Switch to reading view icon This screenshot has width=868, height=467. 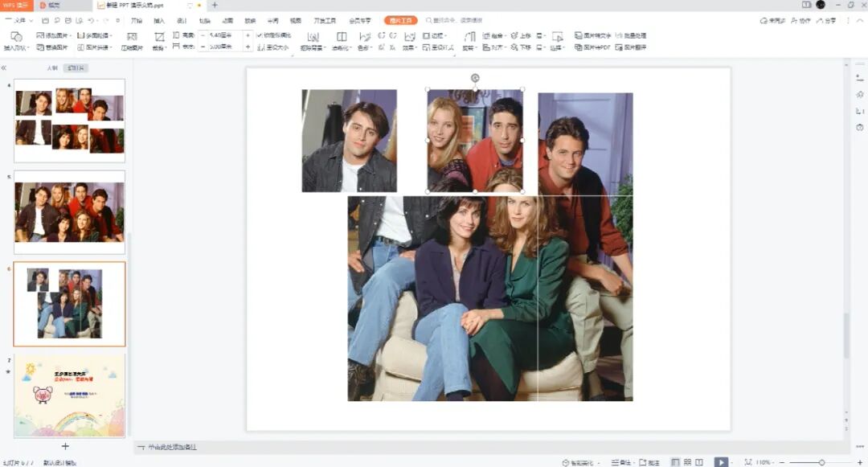699,462
